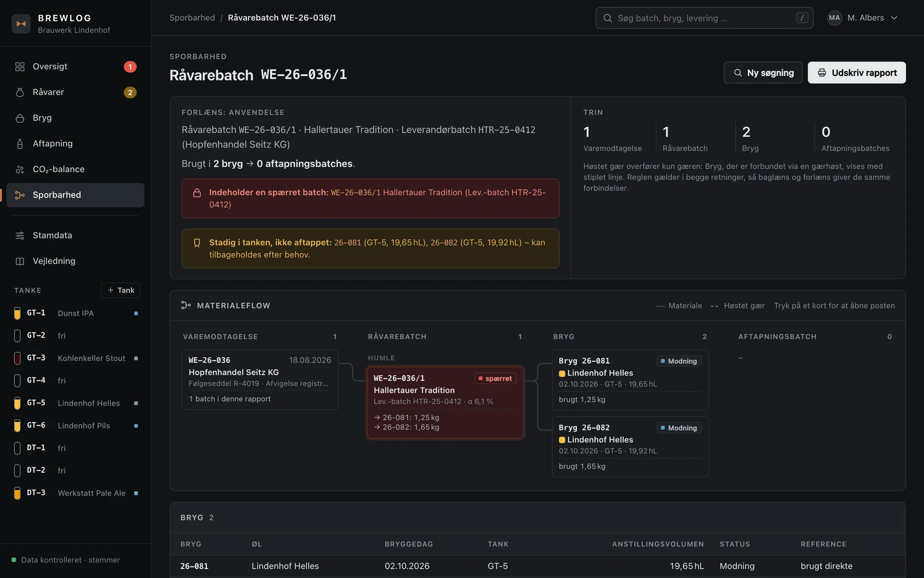Click the Materialeflow header icon
Image resolution: width=924 pixels, height=578 pixels.
pyautogui.click(x=186, y=305)
